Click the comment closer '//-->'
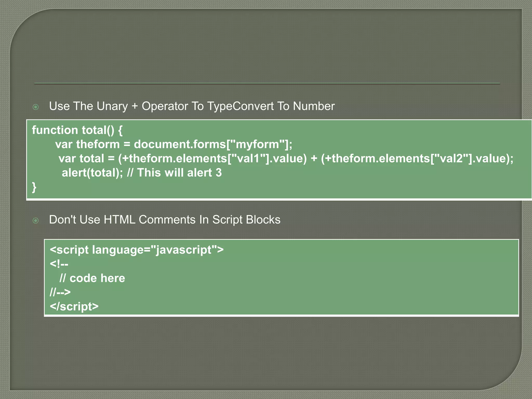The width and height of the screenshot is (532, 399). click(x=60, y=292)
